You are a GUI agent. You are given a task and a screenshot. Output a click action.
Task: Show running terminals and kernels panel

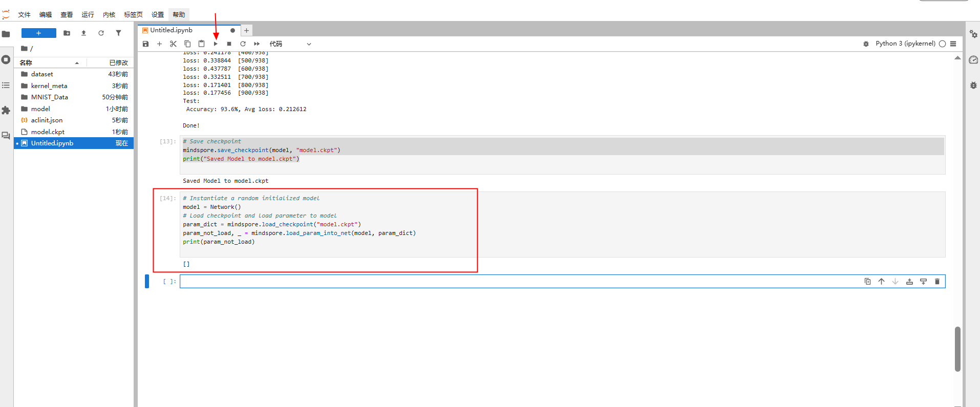tap(6, 59)
